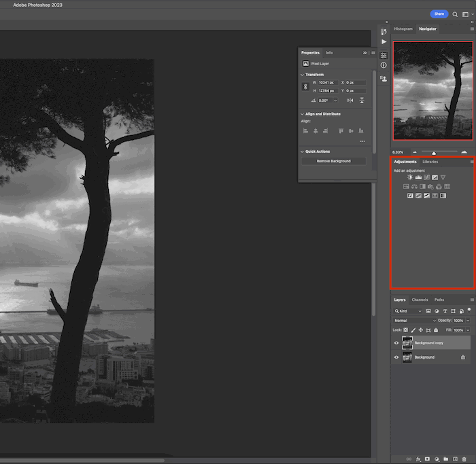Open the Info panel dock icon

click(x=384, y=65)
